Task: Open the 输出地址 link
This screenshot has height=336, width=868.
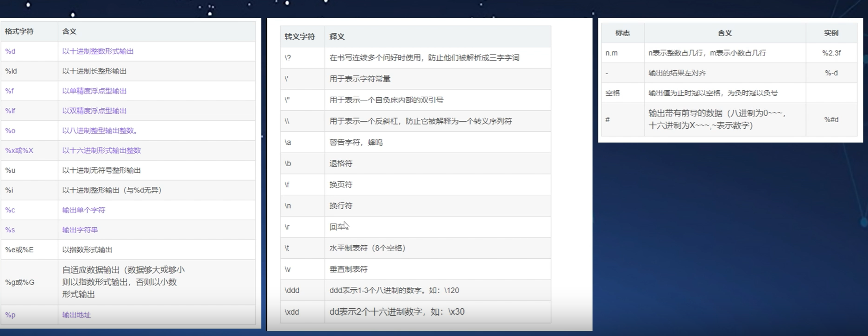Action: click(x=76, y=315)
